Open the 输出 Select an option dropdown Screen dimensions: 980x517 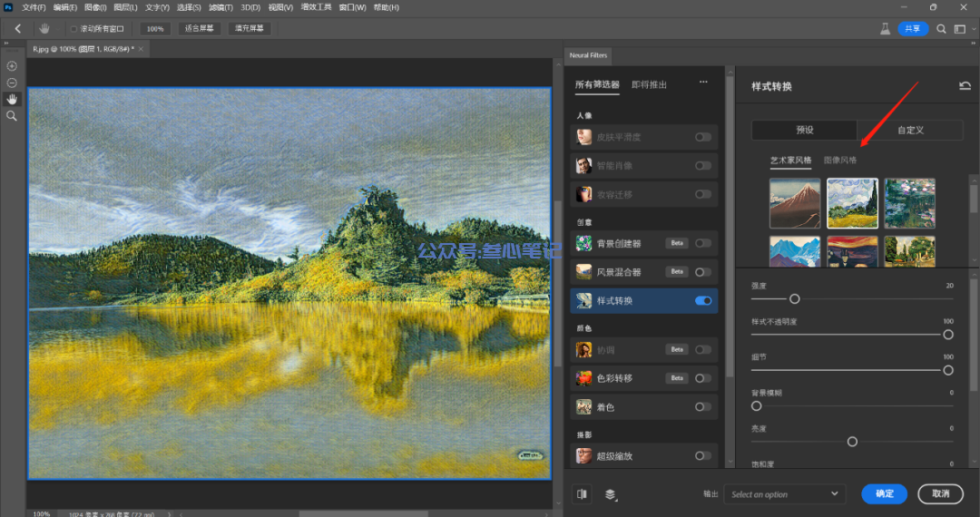click(x=784, y=494)
